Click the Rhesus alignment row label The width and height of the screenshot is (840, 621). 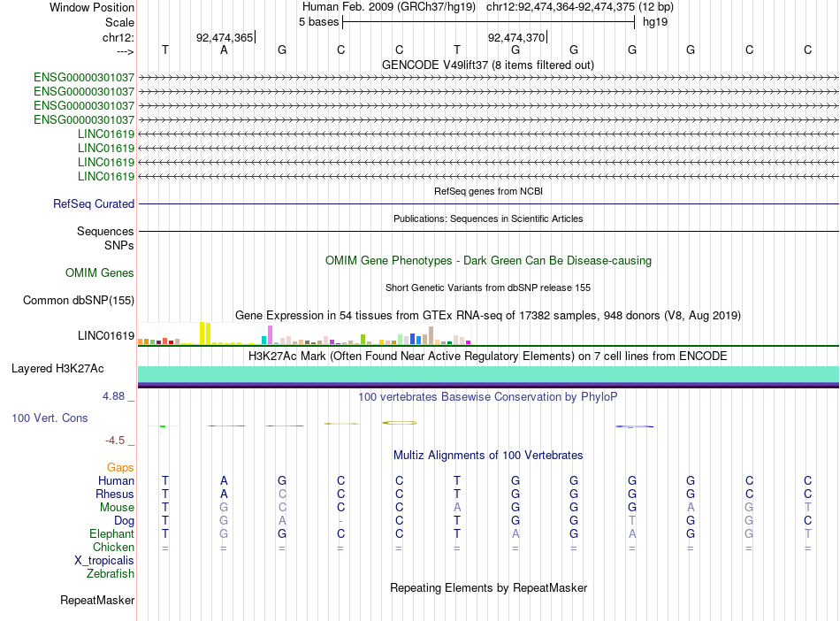click(115, 494)
